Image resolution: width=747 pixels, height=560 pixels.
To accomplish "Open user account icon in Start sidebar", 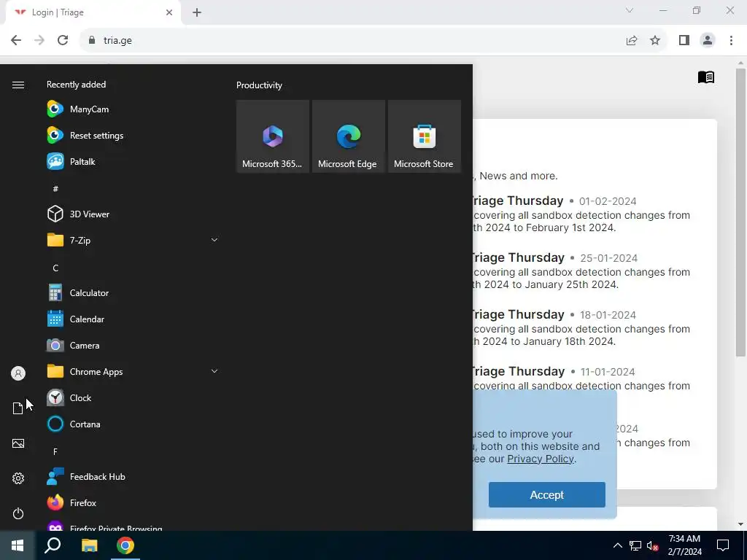I will pyautogui.click(x=18, y=373).
